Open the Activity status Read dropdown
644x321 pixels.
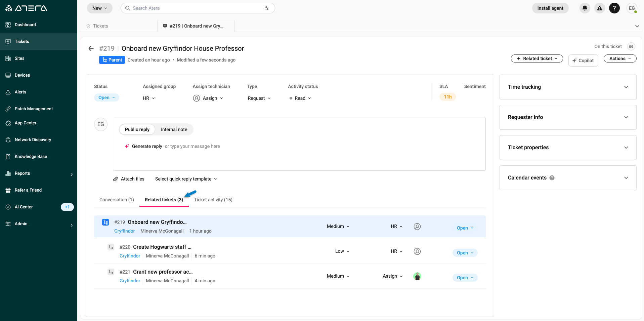point(300,98)
